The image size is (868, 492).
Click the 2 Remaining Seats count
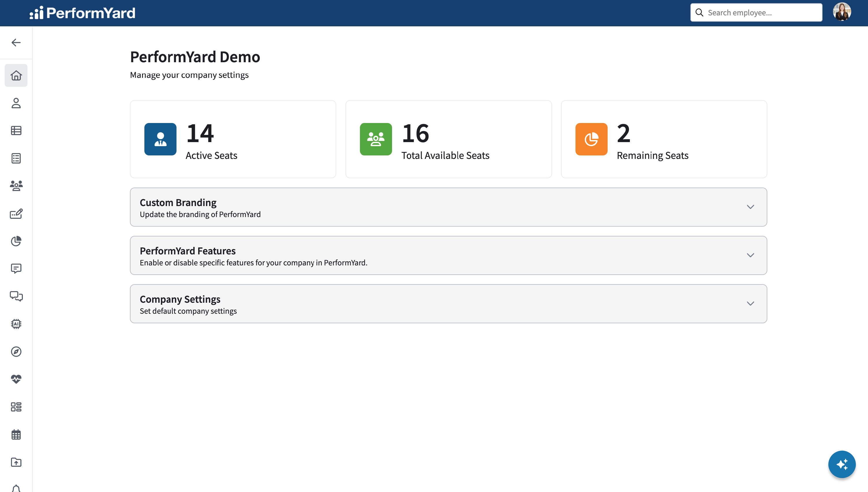click(624, 133)
